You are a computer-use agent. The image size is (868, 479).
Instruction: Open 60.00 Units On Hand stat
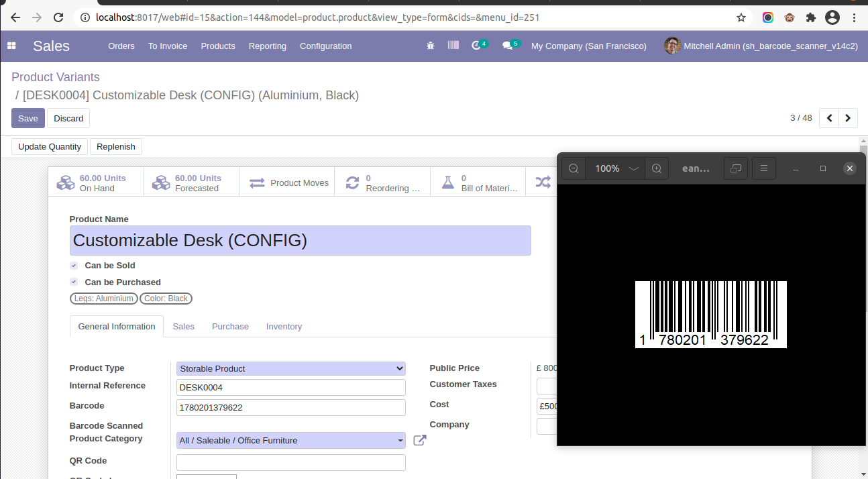96,182
